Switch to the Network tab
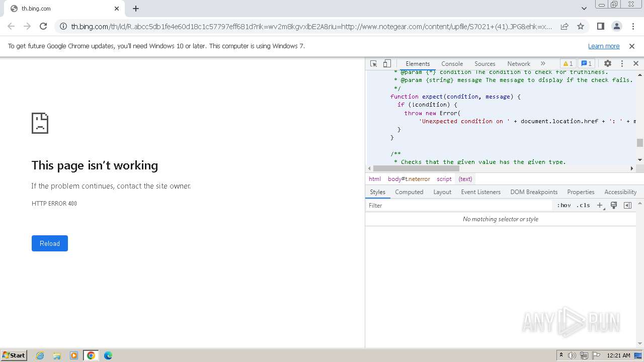The height and width of the screenshot is (362, 644). [519, 64]
